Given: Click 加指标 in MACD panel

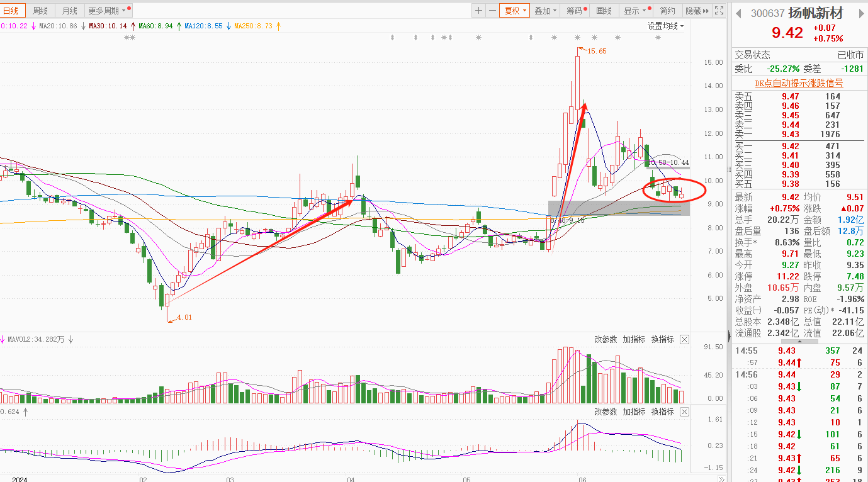Looking at the screenshot, I should click(x=634, y=412).
